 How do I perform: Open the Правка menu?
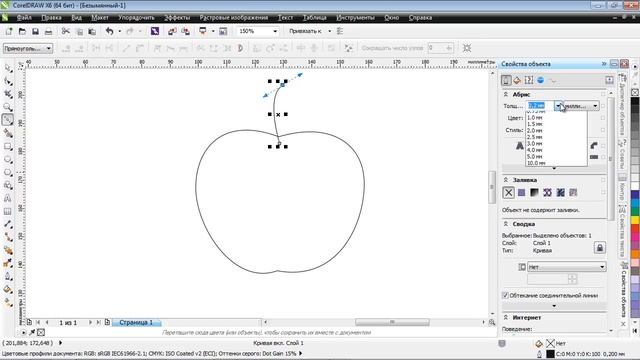pyautogui.click(x=51, y=18)
